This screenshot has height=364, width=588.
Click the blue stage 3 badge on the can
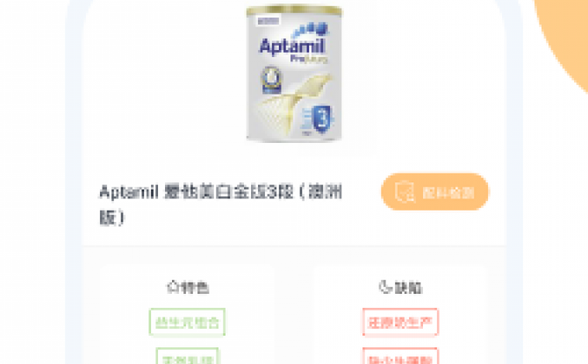click(322, 119)
